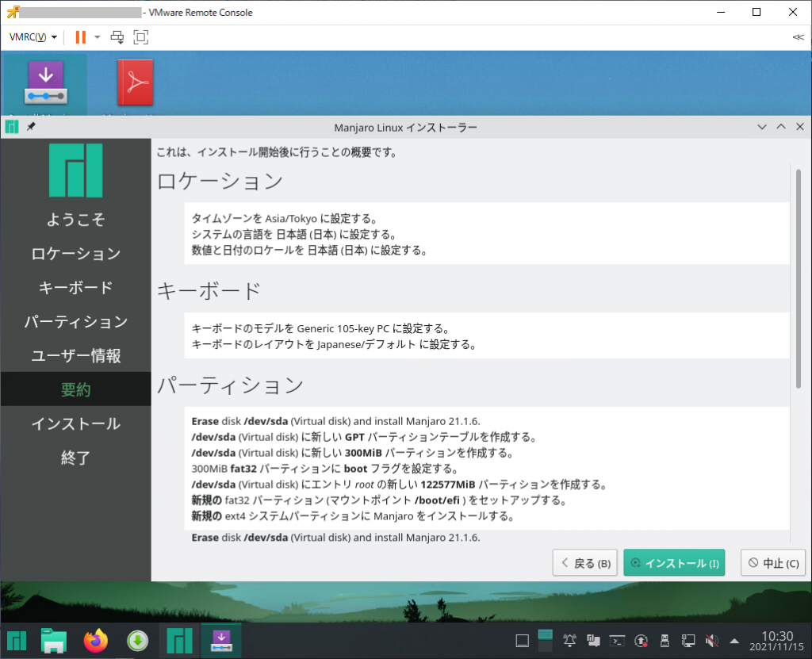Open the notifications bell in system tray
The height and width of the screenshot is (659, 812).
click(569, 642)
